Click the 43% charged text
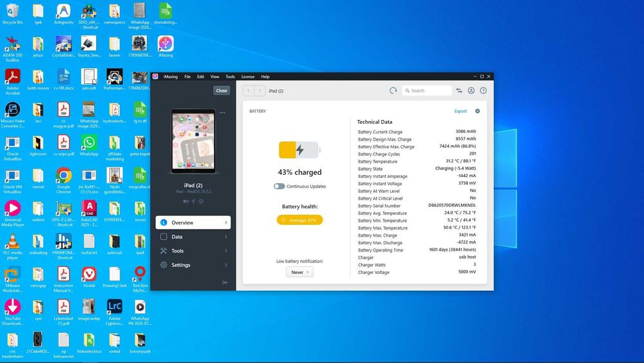Image resolution: width=644 pixels, height=363 pixels. (x=299, y=172)
